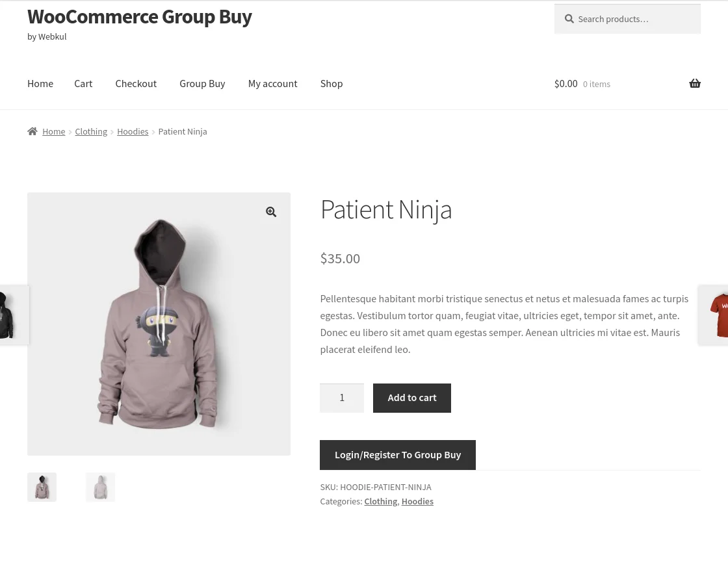Select the second hoodie thumbnail
The height and width of the screenshot is (572, 728).
(x=100, y=487)
